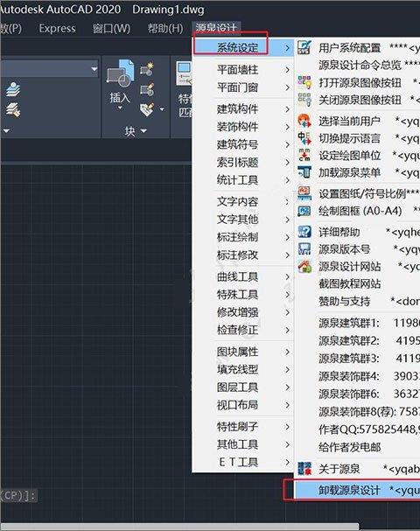
Task: Select 标注修改 menu item
Action: coord(243,255)
